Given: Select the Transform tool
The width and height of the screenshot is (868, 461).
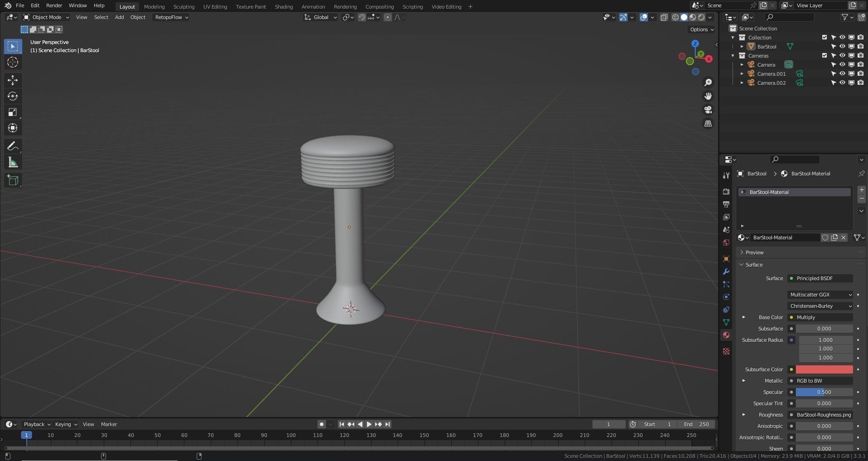Looking at the screenshot, I should tap(13, 128).
